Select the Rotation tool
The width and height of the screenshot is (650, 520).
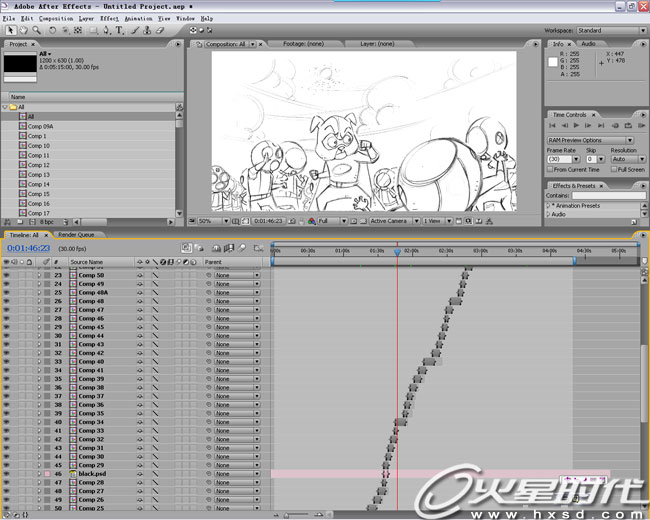point(52,30)
